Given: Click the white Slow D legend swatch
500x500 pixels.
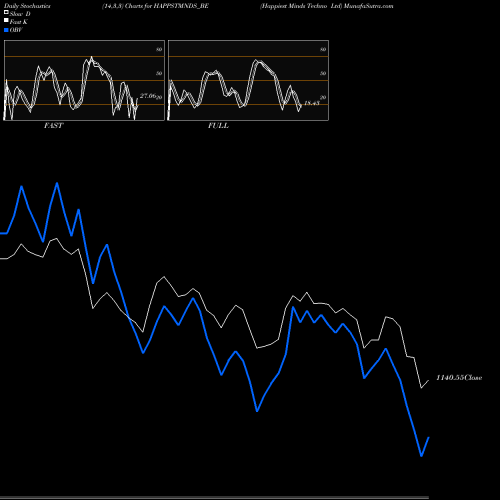Looking at the screenshot, I should click(6, 12).
